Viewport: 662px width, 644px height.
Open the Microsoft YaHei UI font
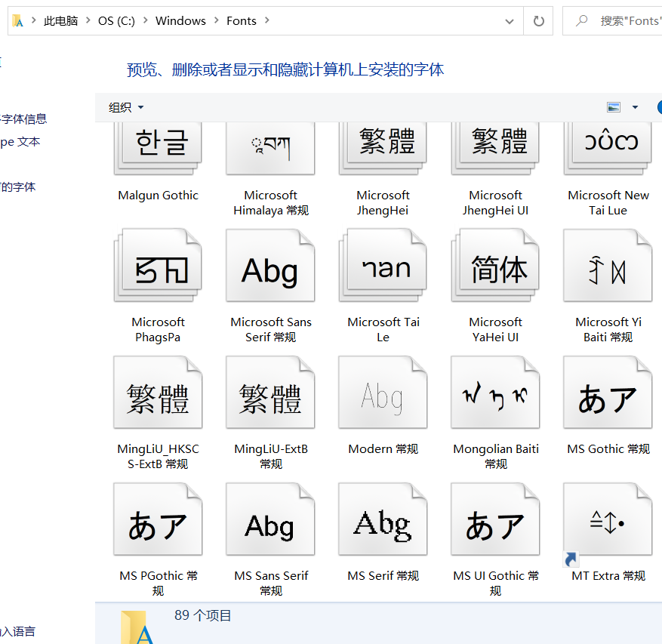click(x=495, y=265)
